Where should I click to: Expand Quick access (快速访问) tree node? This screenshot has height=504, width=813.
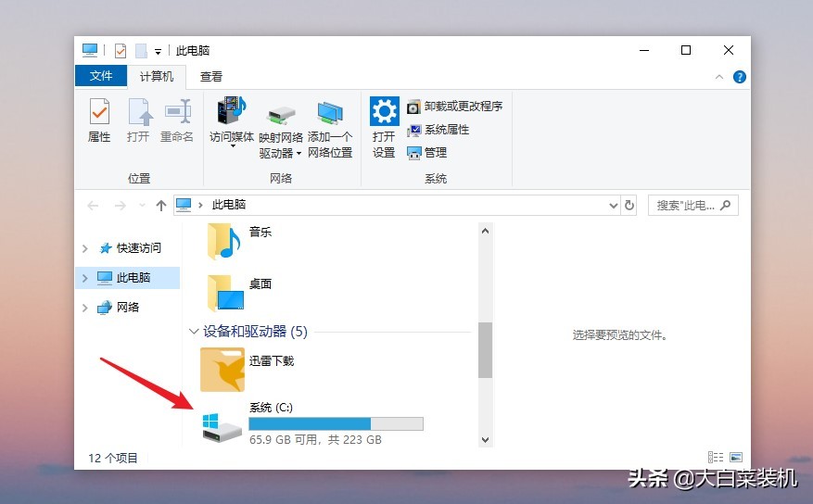pyautogui.click(x=85, y=248)
